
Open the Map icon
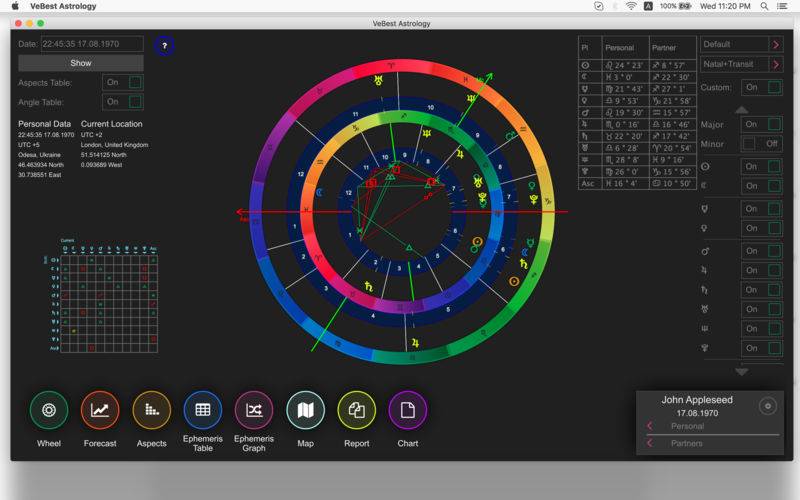[x=305, y=410]
